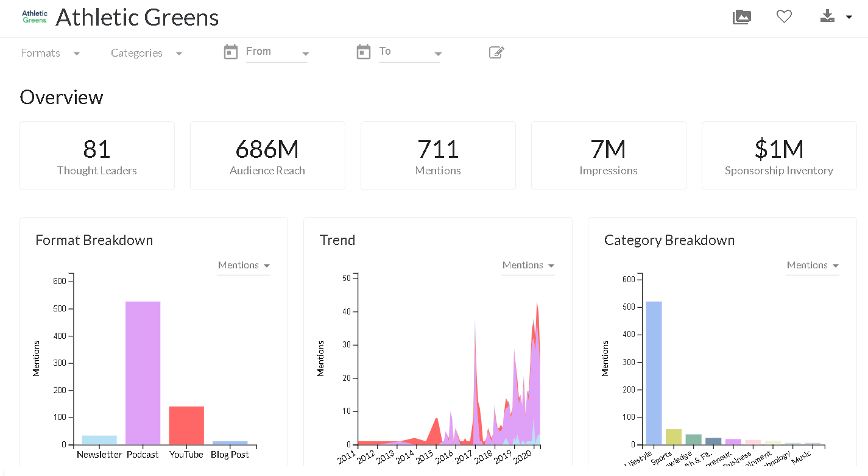
Task: Select the 81 Thought Leaders card
Action: 97,155
